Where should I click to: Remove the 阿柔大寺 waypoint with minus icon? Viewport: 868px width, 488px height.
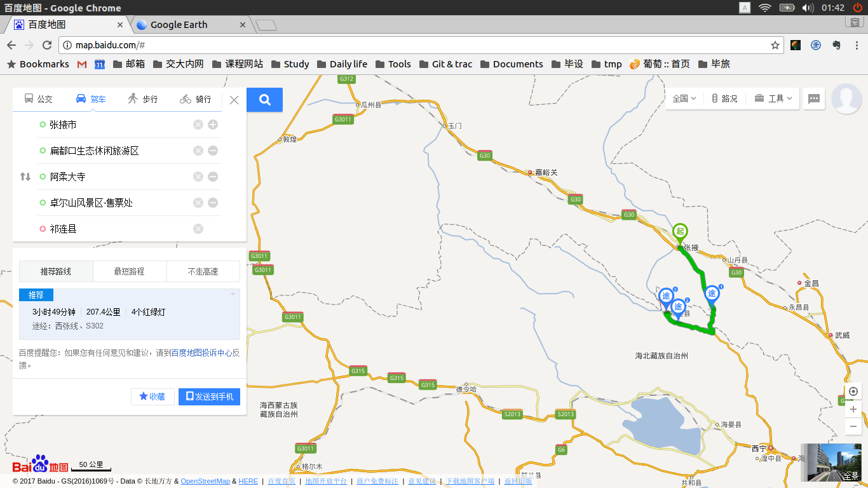pyautogui.click(x=213, y=177)
